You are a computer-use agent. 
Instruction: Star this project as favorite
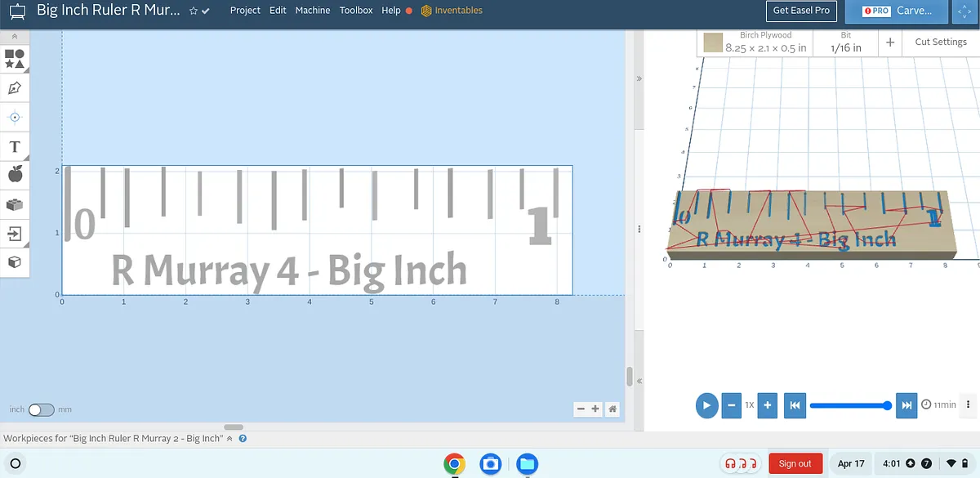pos(193,11)
